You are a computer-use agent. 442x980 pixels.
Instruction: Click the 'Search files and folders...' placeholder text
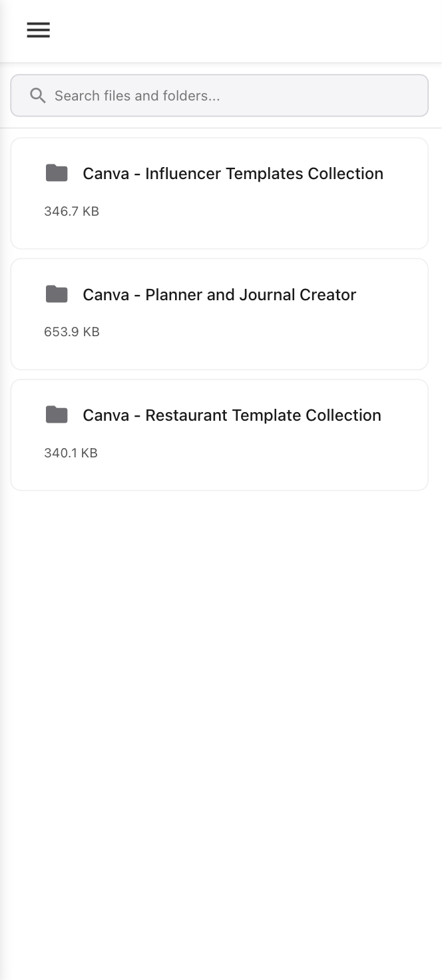coord(137,96)
